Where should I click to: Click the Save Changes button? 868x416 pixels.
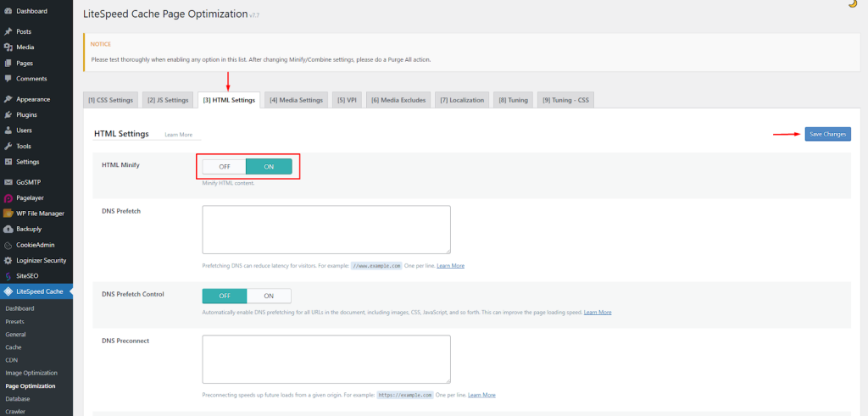[827, 135]
